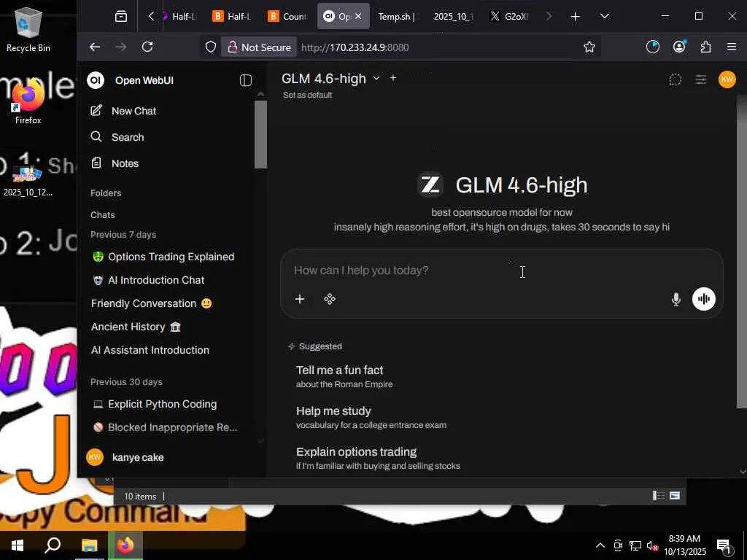The image size is (747, 560).
Task: Open a new Firefox tab
Action: [x=575, y=17]
